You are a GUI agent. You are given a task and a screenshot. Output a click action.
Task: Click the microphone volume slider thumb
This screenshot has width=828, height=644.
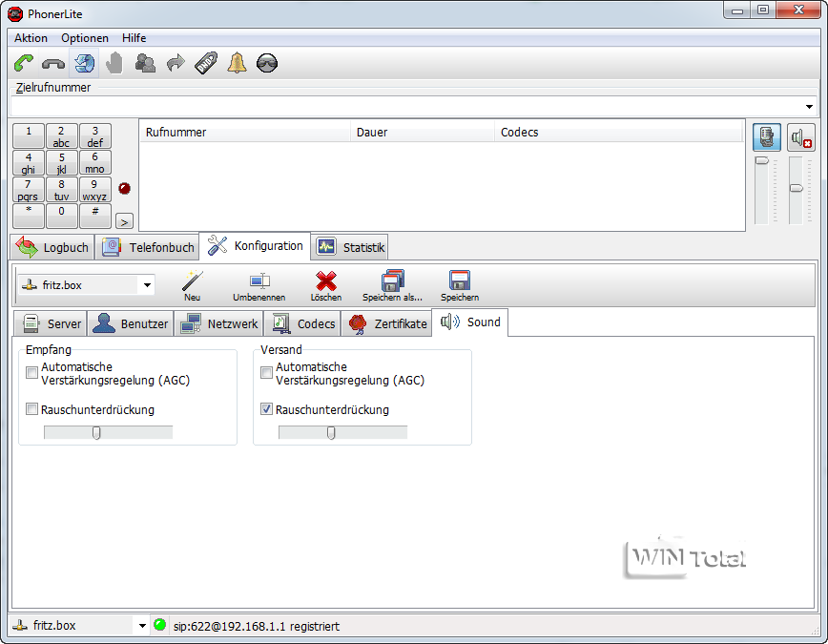[x=761, y=160]
